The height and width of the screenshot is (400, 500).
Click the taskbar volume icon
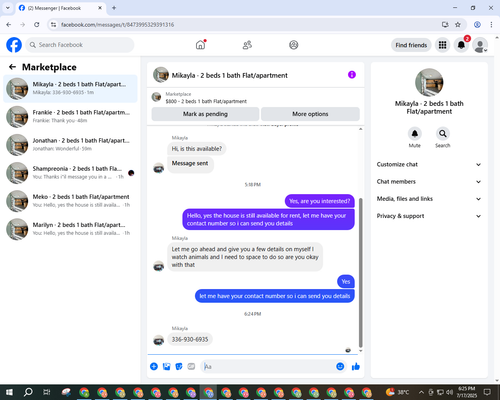[x=449, y=392]
